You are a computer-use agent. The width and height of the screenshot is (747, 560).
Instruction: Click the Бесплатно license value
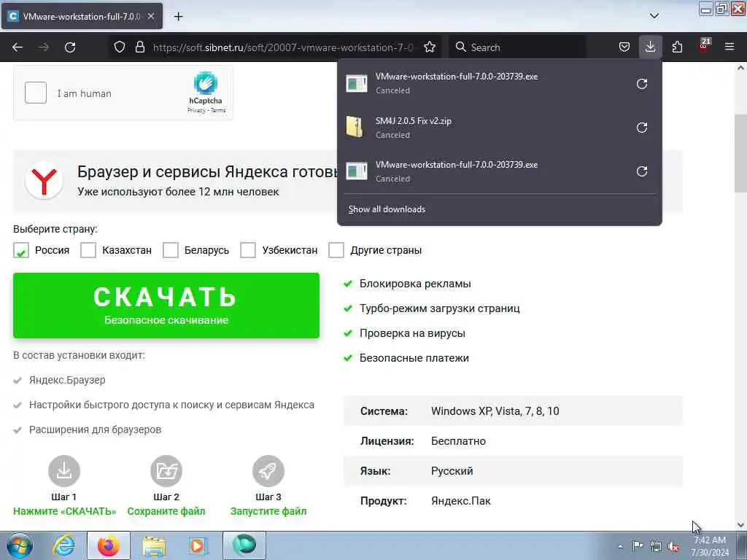pos(458,441)
